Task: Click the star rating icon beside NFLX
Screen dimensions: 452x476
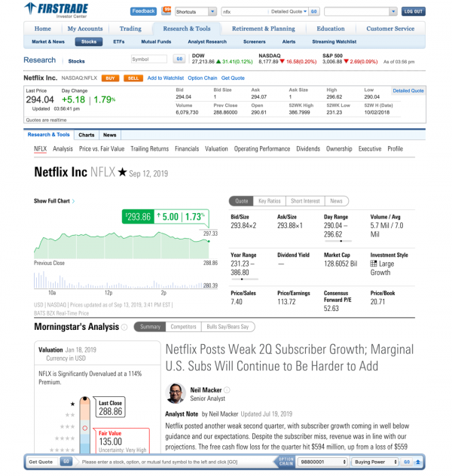Action: click(122, 172)
